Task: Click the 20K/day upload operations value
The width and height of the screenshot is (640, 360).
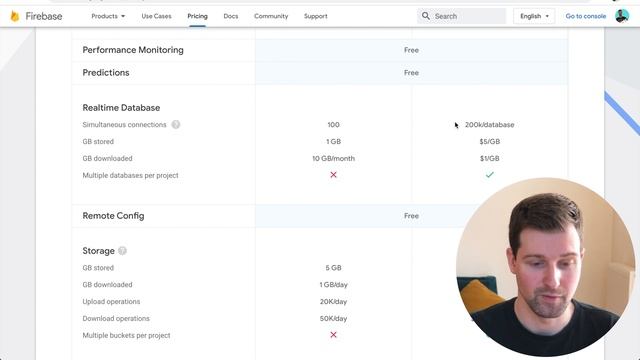Action: (333, 302)
